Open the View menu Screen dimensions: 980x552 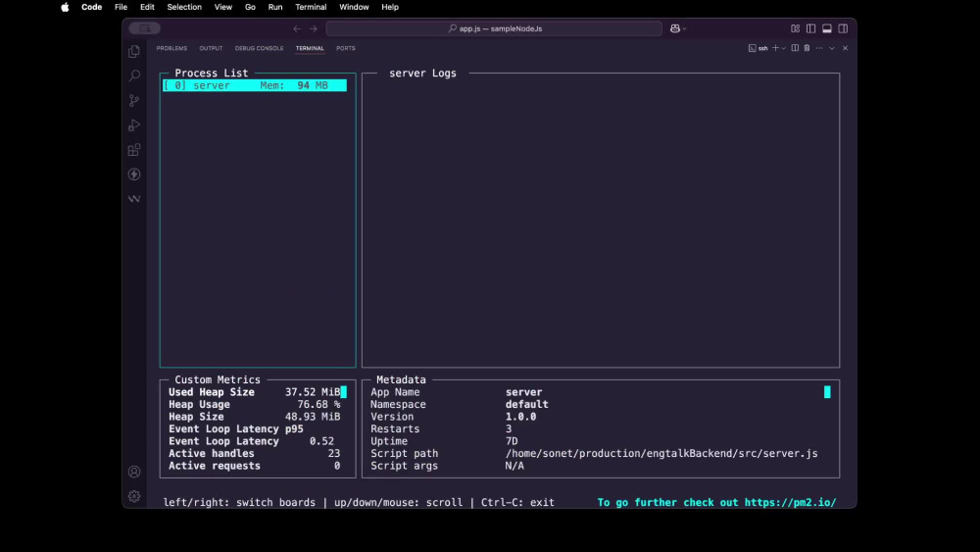tap(223, 7)
